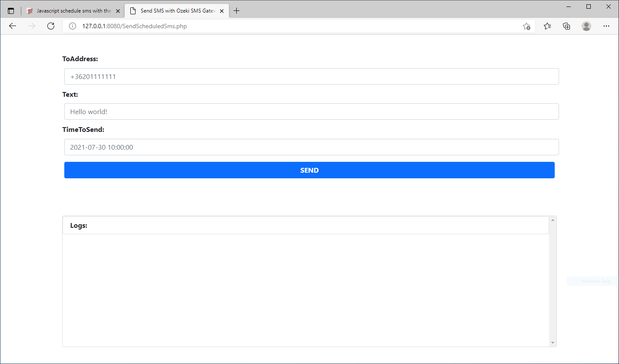The height and width of the screenshot is (364, 619).
Task: Click the TimeToSend label
Action: tap(83, 129)
